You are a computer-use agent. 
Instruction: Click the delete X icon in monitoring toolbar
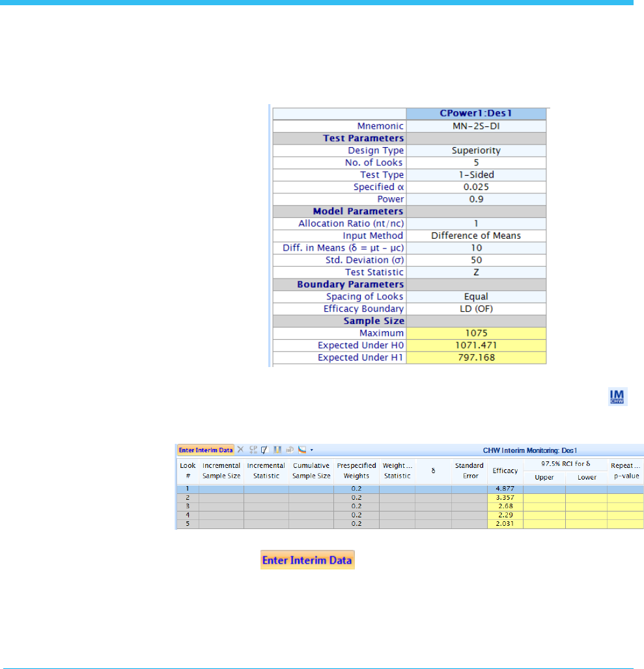point(241,450)
